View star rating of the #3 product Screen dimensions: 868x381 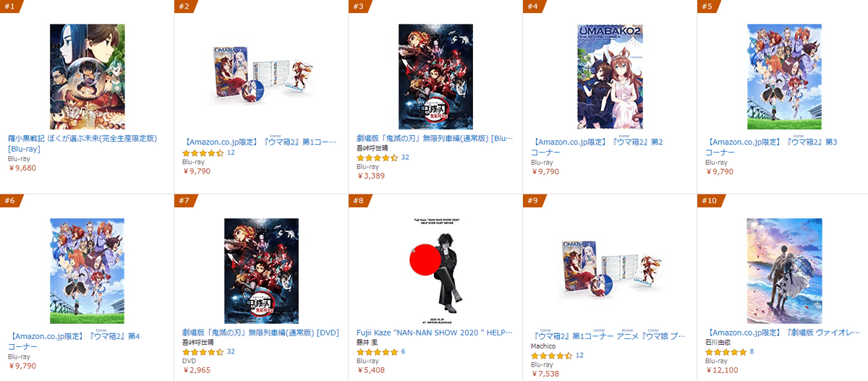(378, 158)
